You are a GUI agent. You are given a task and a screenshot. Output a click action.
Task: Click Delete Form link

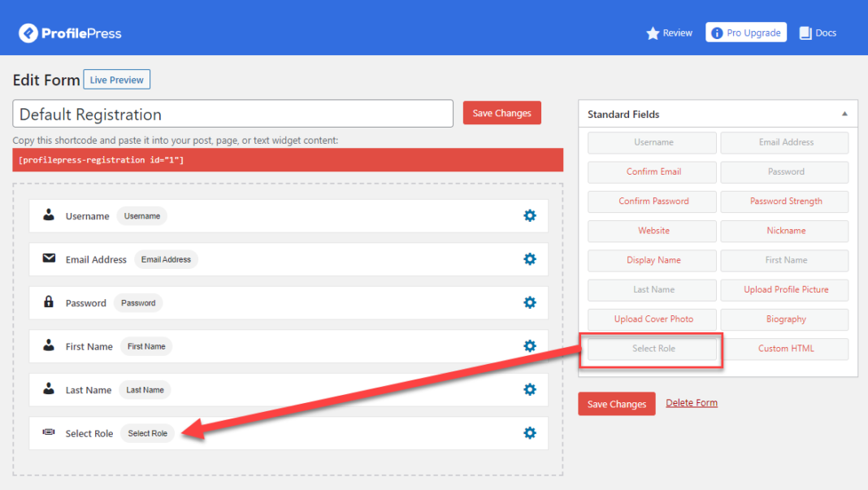point(691,402)
